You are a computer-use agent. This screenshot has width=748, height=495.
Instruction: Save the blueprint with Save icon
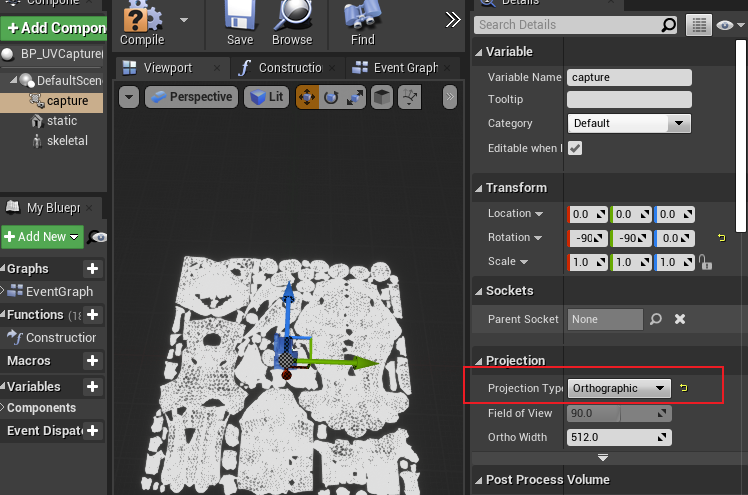click(240, 24)
